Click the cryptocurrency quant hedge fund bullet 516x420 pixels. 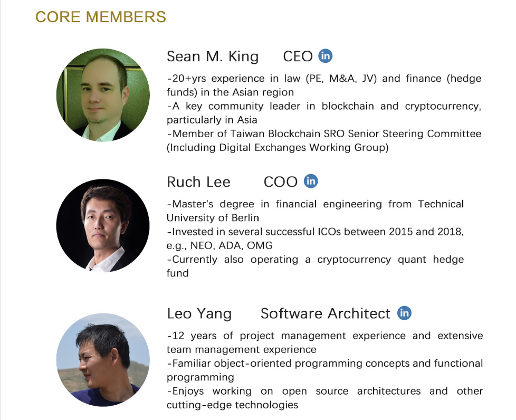click(315, 266)
